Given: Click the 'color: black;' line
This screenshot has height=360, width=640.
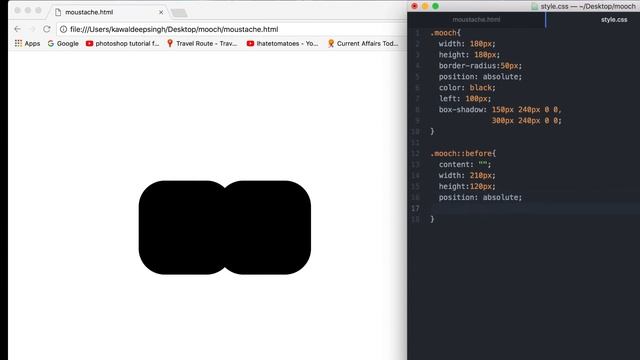Looking at the screenshot, I should [467, 88].
